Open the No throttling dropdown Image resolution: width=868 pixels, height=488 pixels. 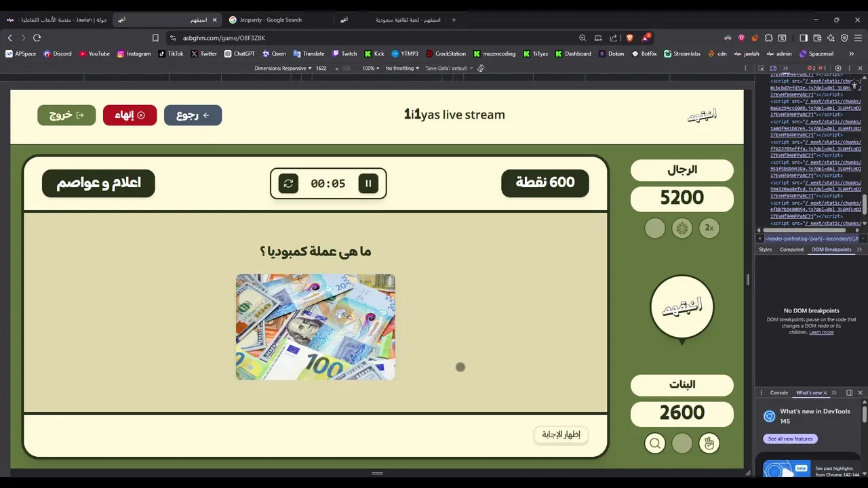click(402, 68)
